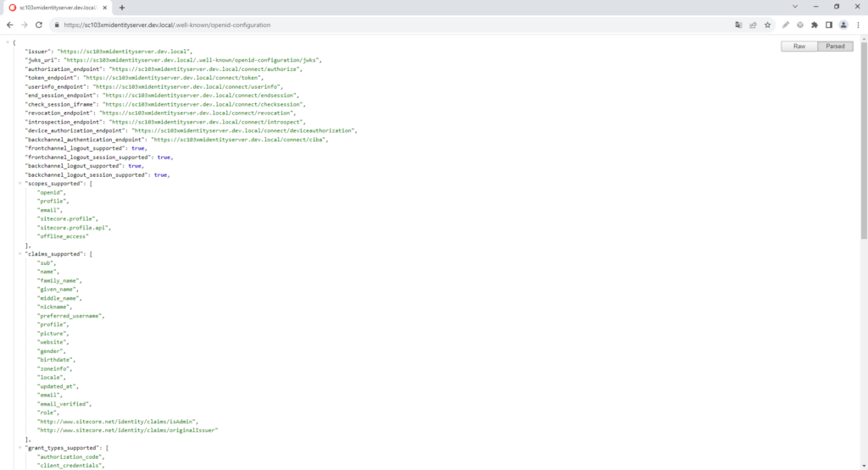Click the vertical scrollbar up arrow
Viewport: 868px width, 470px height.
[864, 37]
